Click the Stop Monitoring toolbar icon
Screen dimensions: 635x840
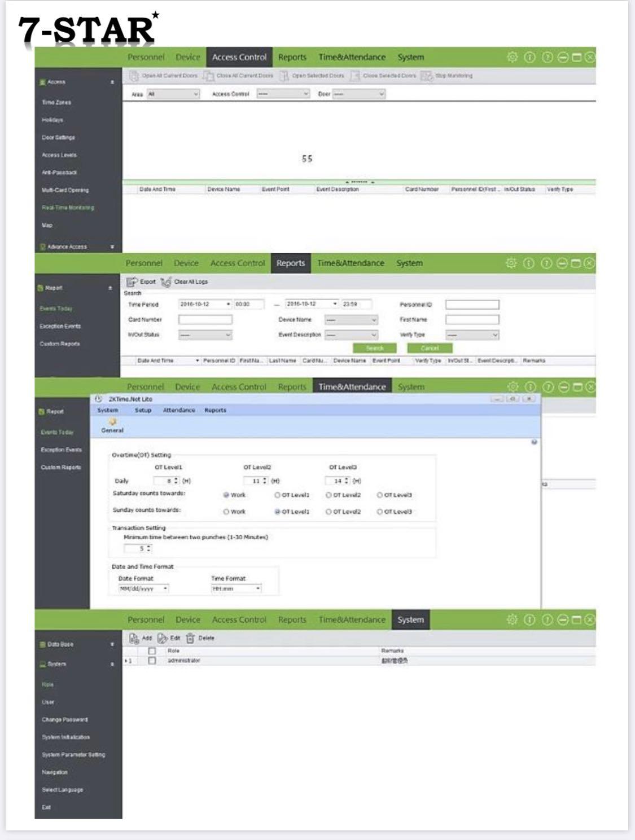coord(426,76)
